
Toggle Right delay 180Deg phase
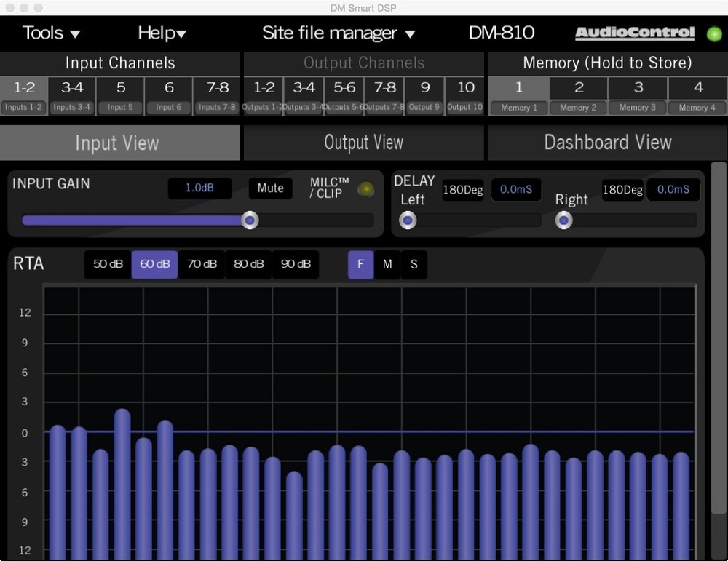[x=622, y=190]
